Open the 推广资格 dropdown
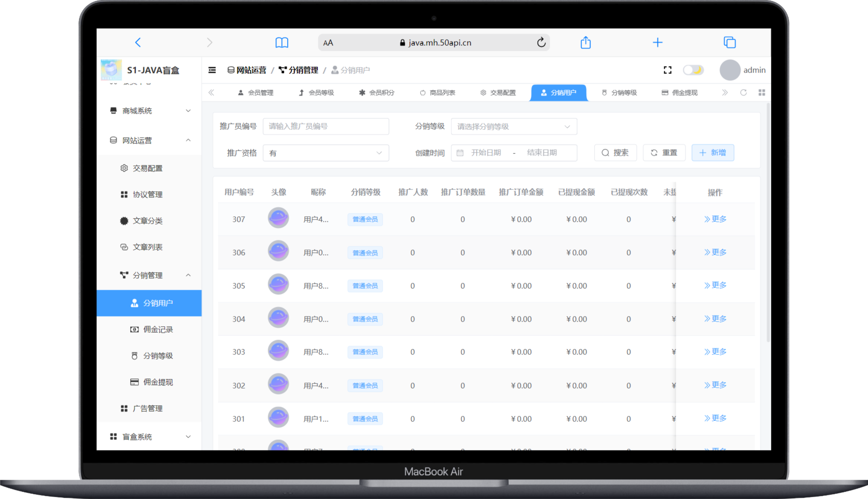This screenshot has height=499, width=868. tap(325, 153)
